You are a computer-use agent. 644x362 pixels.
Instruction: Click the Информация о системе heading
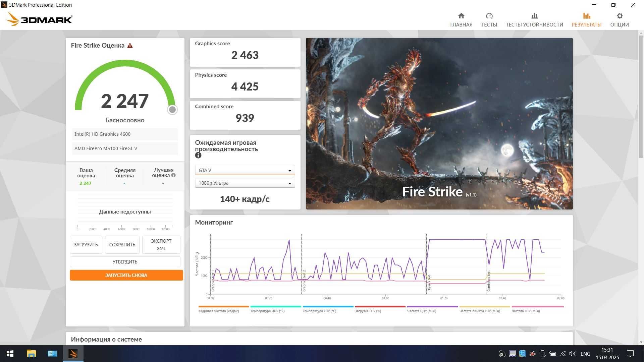click(x=106, y=339)
